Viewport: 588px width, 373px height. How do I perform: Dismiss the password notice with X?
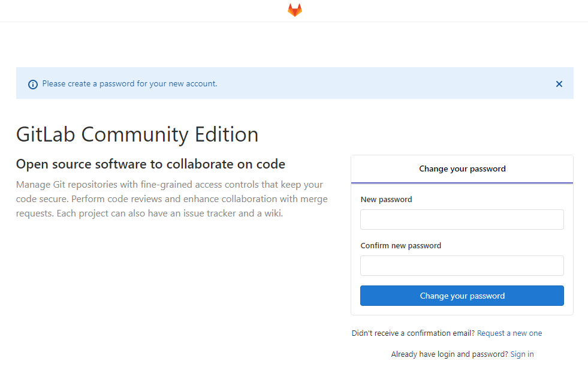[x=559, y=84]
